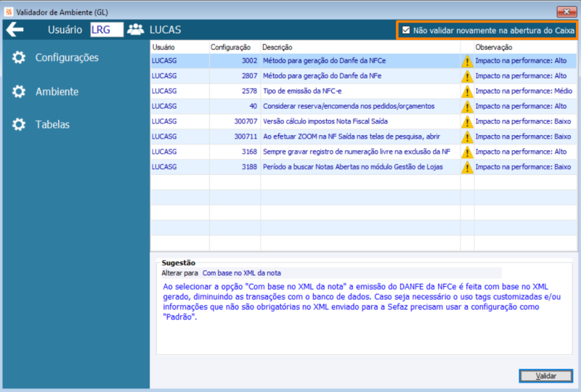The height and width of the screenshot is (392, 581).
Task: Click the warning icon in row 300707
Action: pos(467,122)
